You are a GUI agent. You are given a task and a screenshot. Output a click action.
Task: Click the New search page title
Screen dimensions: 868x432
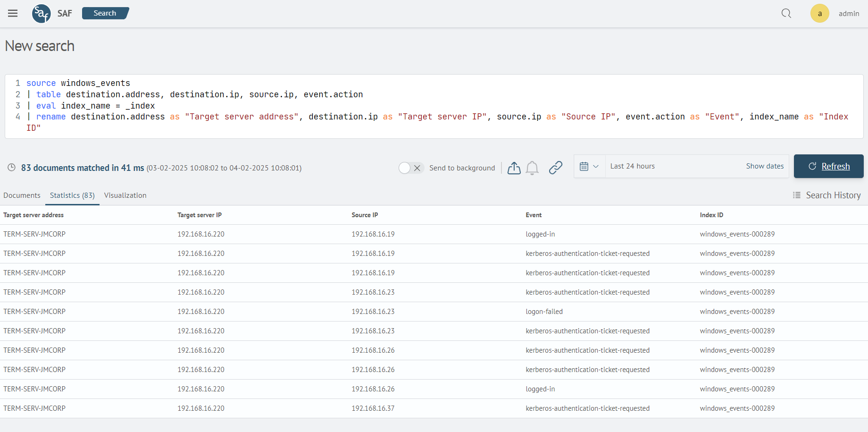(40, 46)
